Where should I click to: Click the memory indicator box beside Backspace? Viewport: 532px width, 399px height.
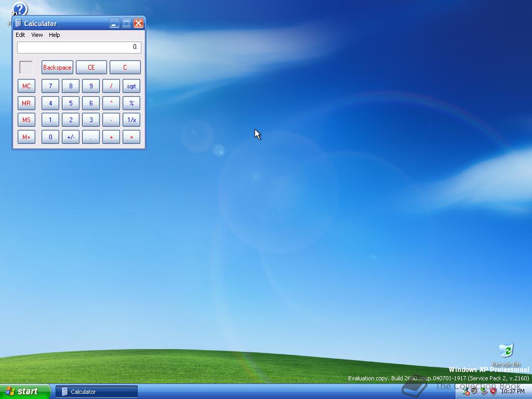[26, 67]
